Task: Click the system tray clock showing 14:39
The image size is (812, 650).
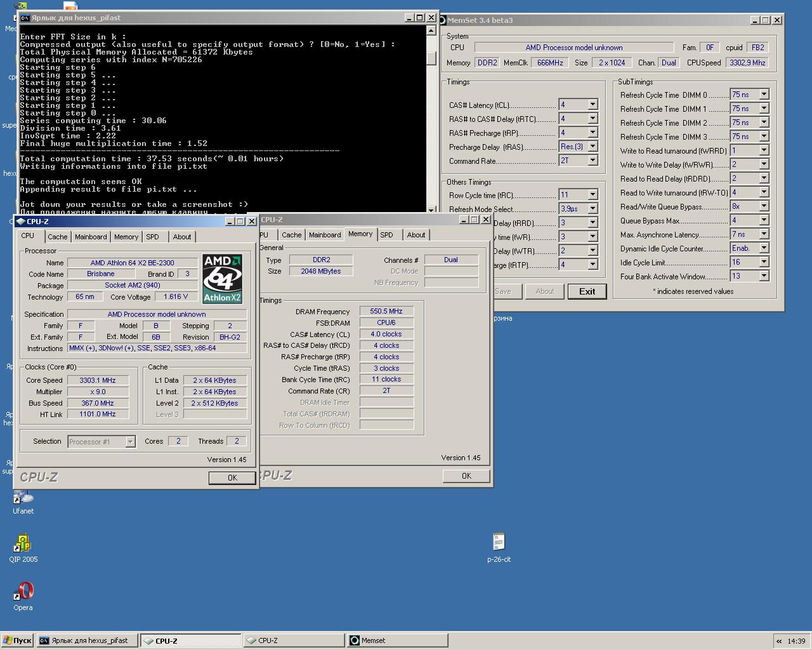Action: tap(796, 641)
